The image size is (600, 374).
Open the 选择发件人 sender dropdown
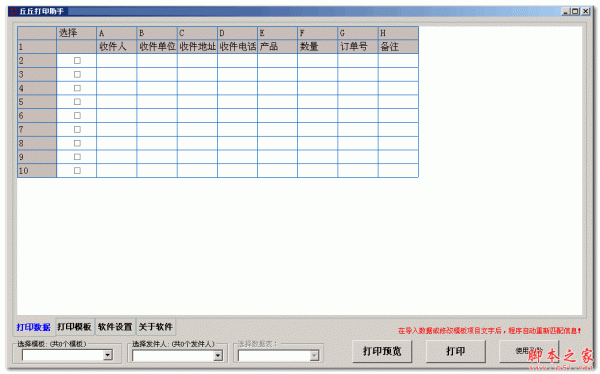218,356
